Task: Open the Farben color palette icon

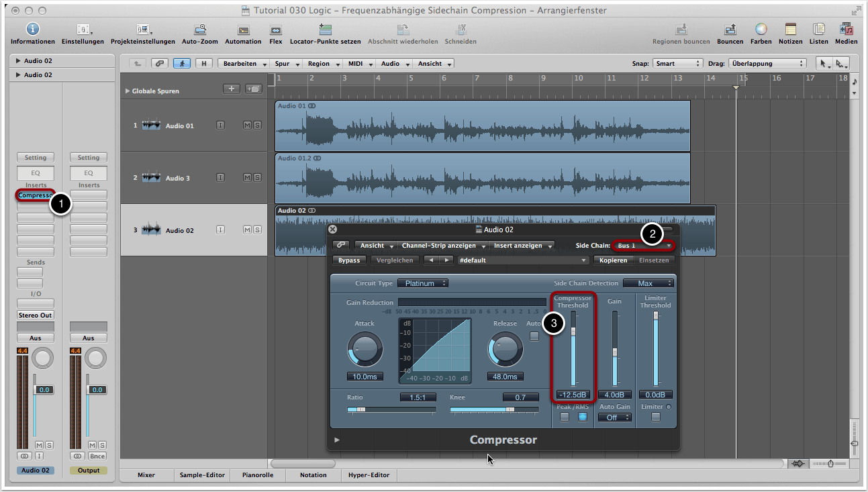Action: tap(761, 30)
